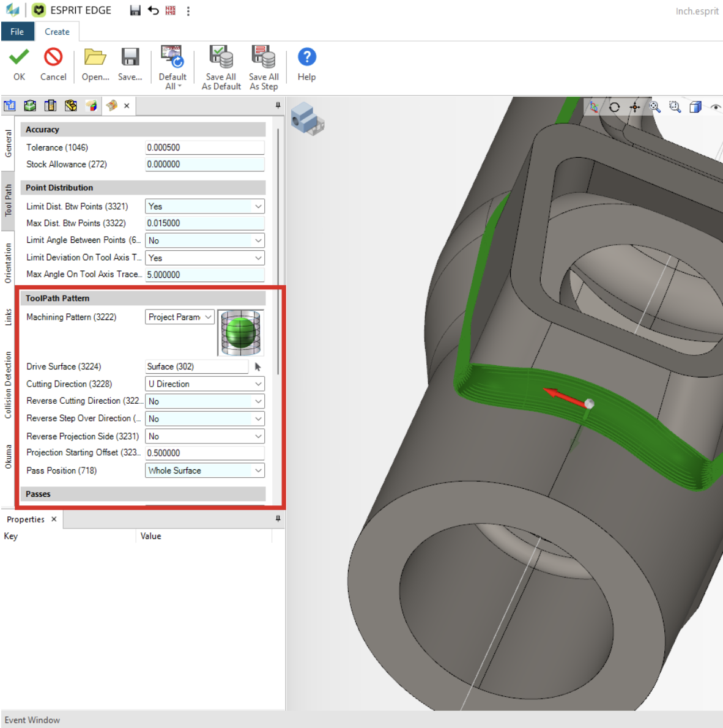Toggle the shaded cube display mode icon
Screen dimensions: 723x728
[695, 107]
